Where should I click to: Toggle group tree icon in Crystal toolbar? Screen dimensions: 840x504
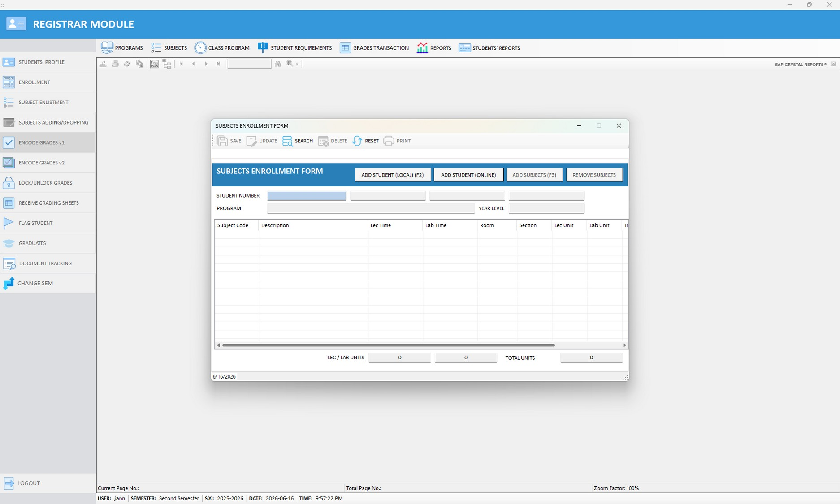[x=167, y=64]
